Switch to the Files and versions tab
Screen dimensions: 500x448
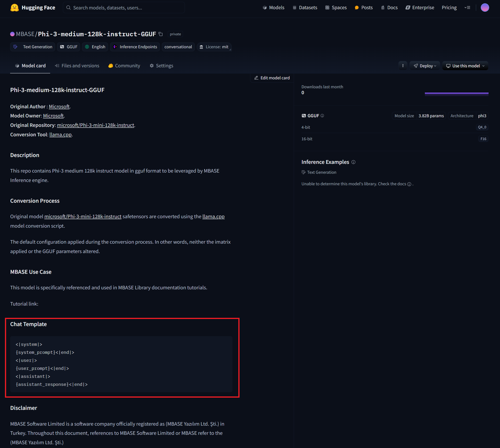[80, 65]
